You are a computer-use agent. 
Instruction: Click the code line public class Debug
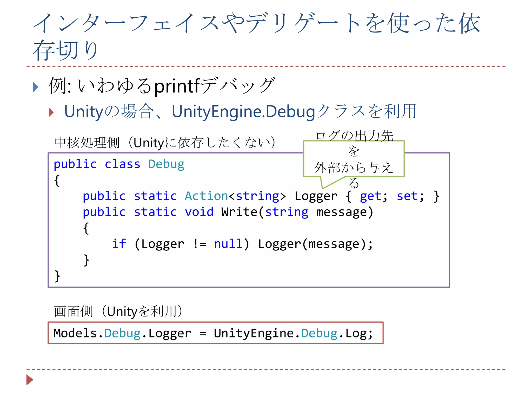coord(119,164)
